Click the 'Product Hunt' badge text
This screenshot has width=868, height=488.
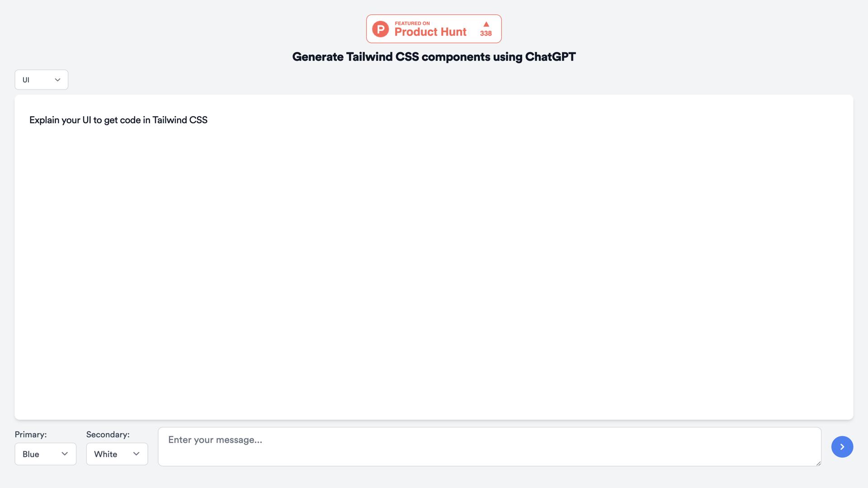point(430,32)
